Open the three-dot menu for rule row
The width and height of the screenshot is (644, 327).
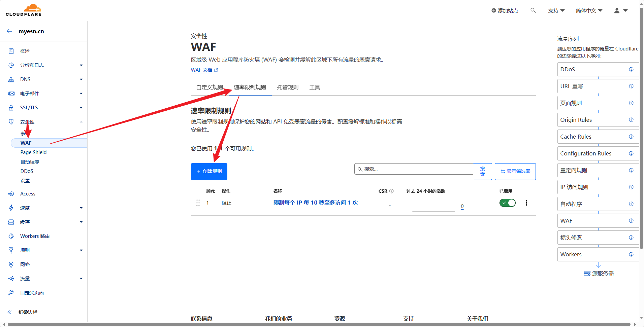pos(526,203)
